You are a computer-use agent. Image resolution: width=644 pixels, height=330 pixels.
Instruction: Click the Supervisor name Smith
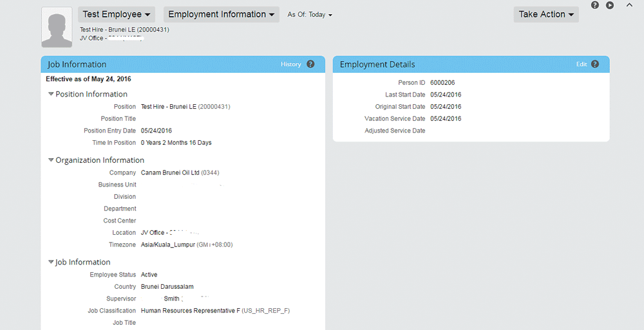[x=171, y=298]
